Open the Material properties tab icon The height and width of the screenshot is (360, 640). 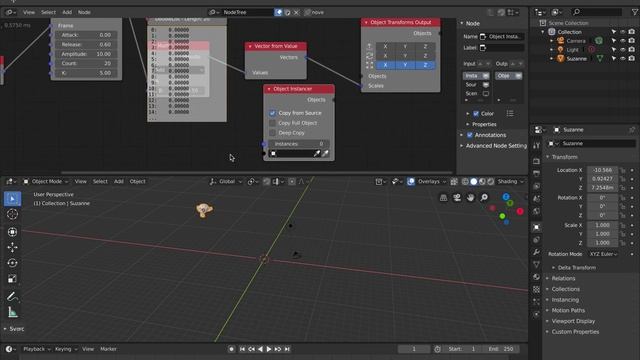pyautogui.click(x=536, y=277)
